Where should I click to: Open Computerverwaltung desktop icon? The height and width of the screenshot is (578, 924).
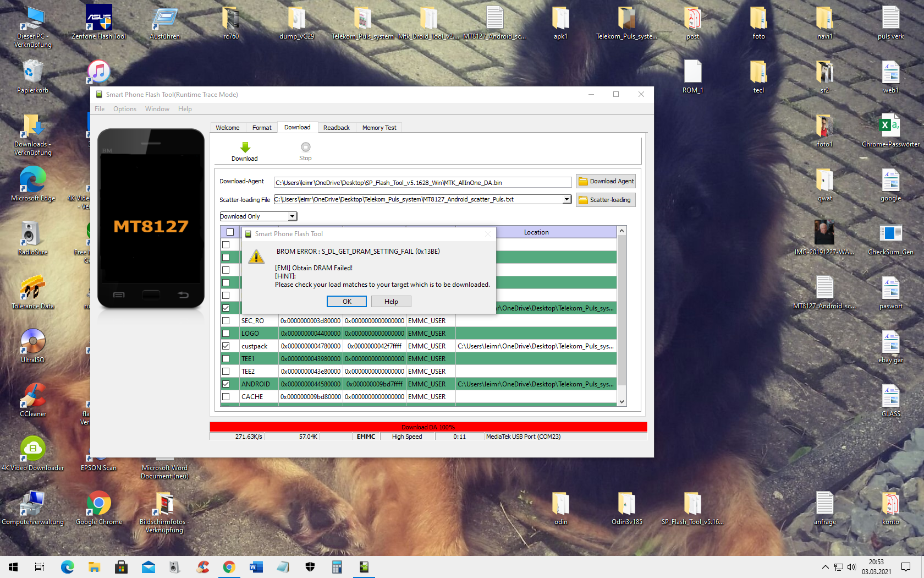33,508
